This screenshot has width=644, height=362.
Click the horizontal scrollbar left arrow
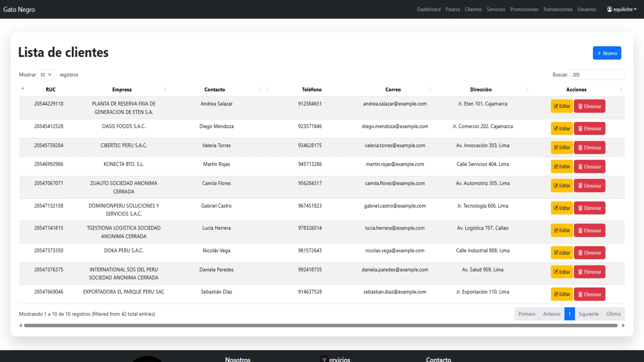[x=21, y=325]
